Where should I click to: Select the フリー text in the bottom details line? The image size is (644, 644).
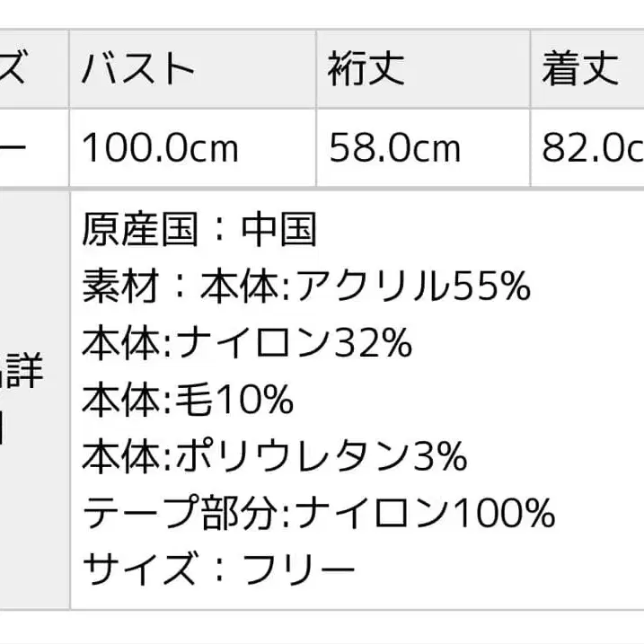(299, 569)
